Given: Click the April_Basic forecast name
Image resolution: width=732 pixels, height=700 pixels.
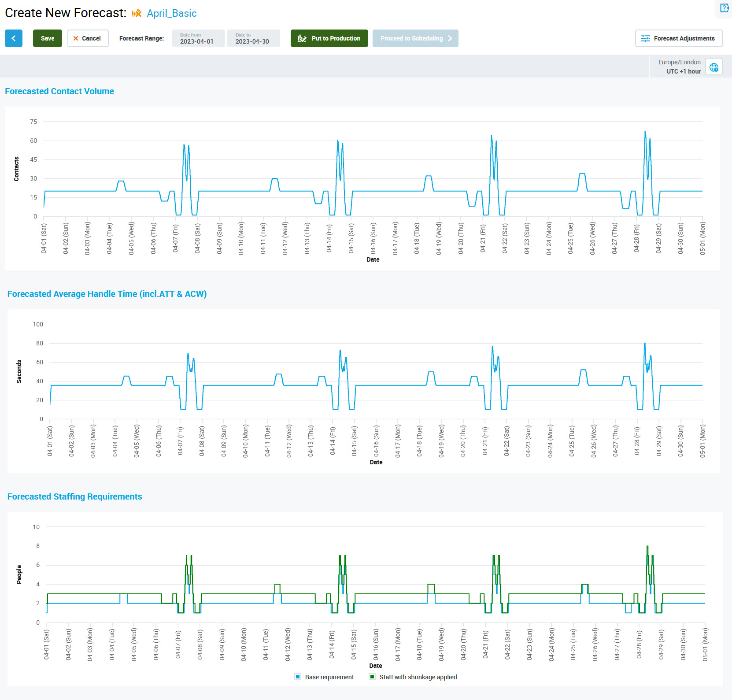Looking at the screenshot, I should [x=172, y=13].
